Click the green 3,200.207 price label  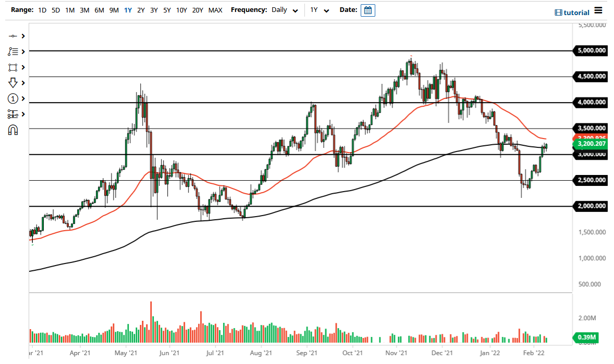click(591, 144)
